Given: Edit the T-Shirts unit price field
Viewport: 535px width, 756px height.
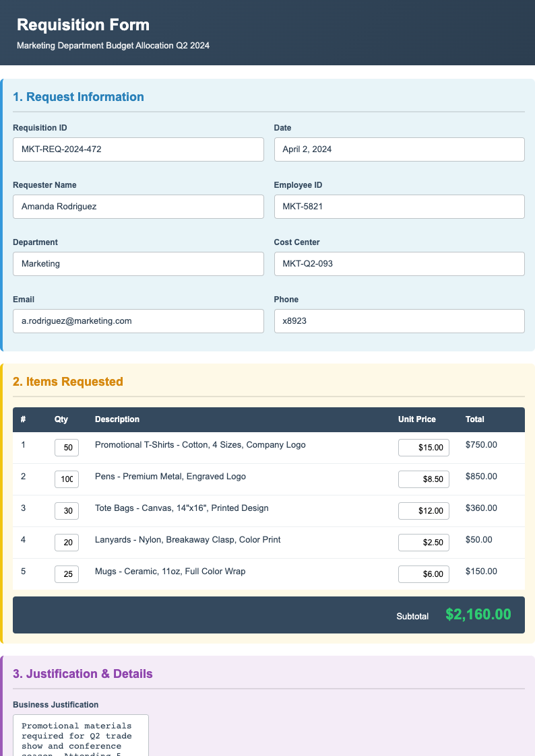Looking at the screenshot, I should coord(423,448).
